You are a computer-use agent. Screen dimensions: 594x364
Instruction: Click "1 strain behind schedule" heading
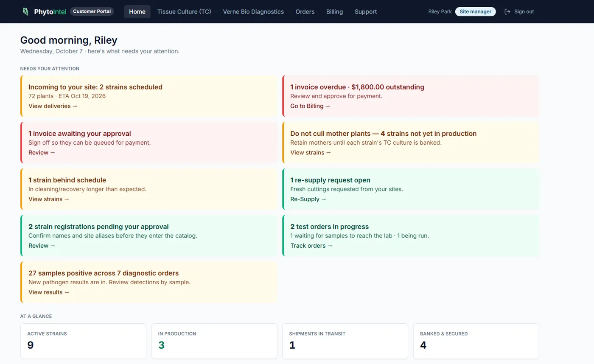click(x=67, y=180)
